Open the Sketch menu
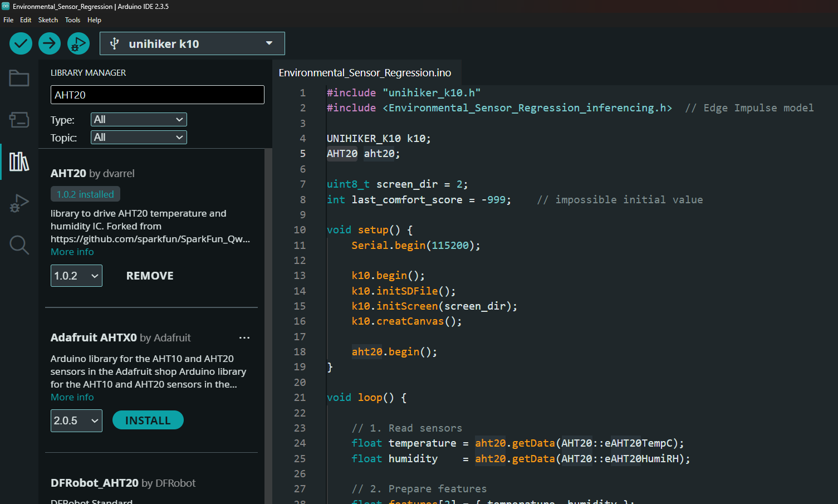 48,20
